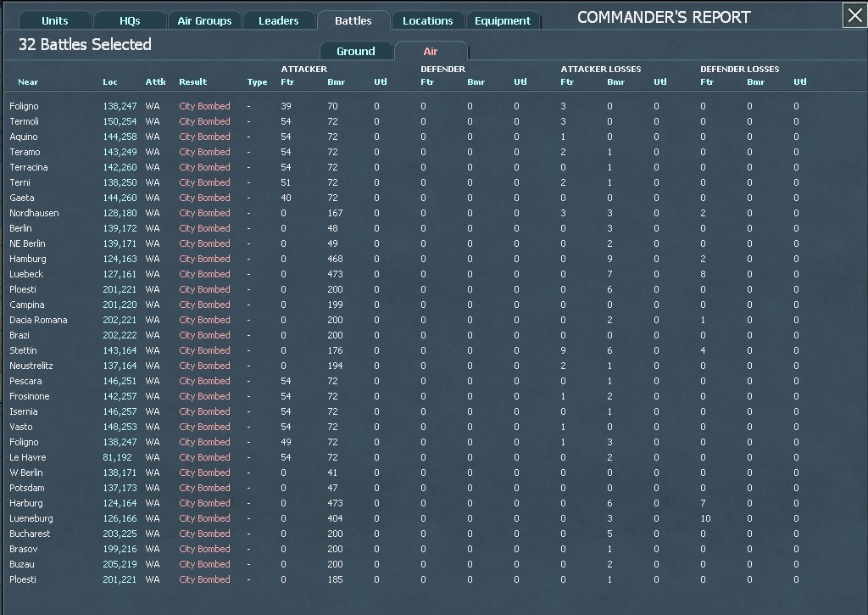Open location 143,249 near Teramo

coord(120,152)
